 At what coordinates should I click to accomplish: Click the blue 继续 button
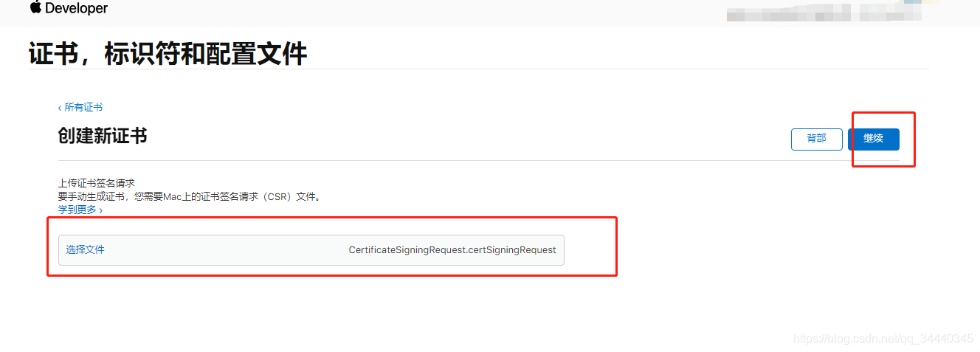click(x=873, y=139)
